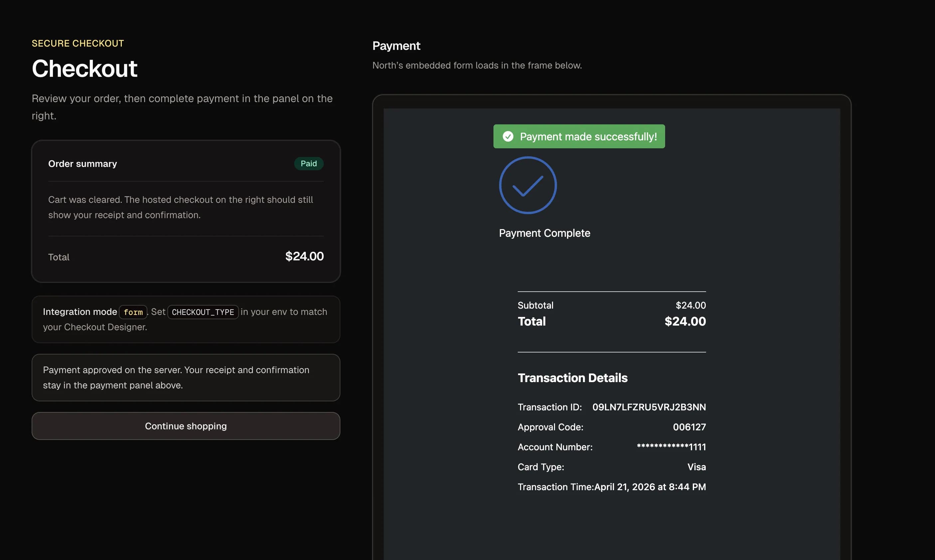Image resolution: width=935 pixels, height=560 pixels.
Task: Click the large blue Payment Complete checkmark
Action: [x=528, y=185]
